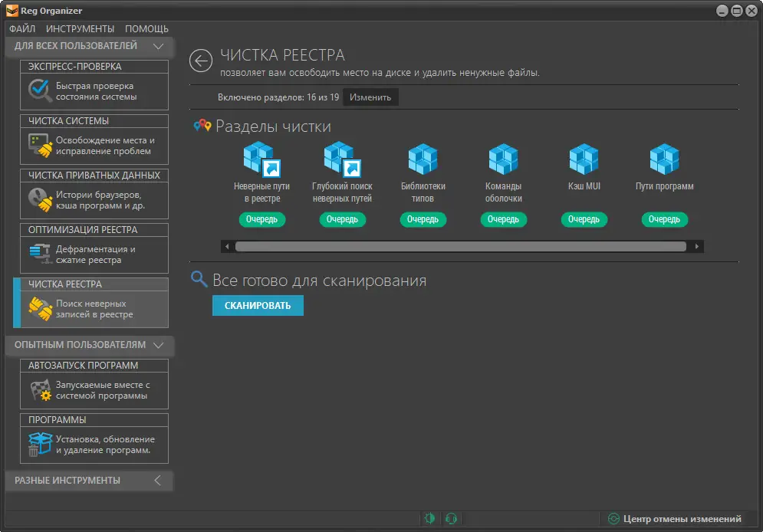Click the ЧИСТКА РЕЕСТРА page title
This screenshot has height=532, width=763.
pos(282,55)
